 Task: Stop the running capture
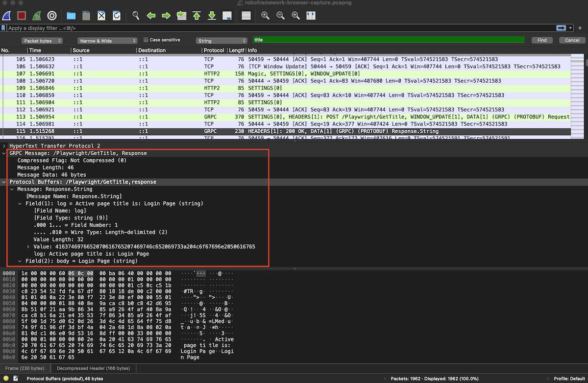[20, 15]
